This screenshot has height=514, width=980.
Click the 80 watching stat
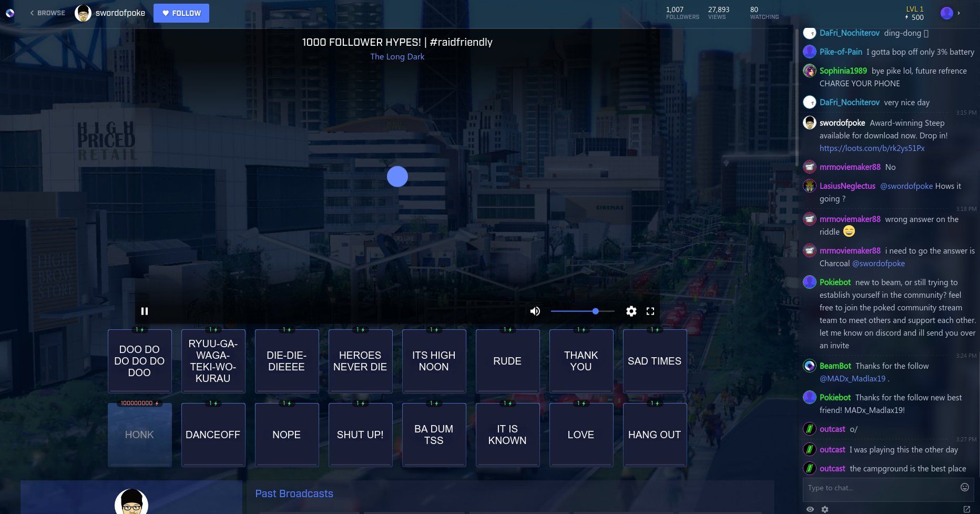tap(764, 13)
